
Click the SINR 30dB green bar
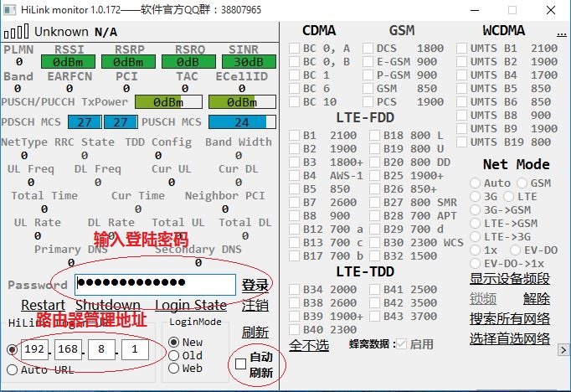point(249,62)
